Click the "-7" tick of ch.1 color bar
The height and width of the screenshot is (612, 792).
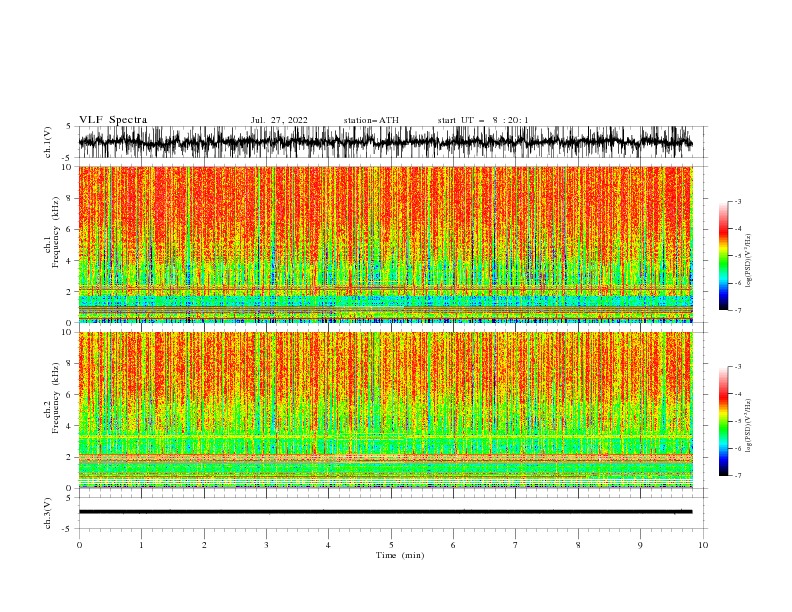click(737, 311)
